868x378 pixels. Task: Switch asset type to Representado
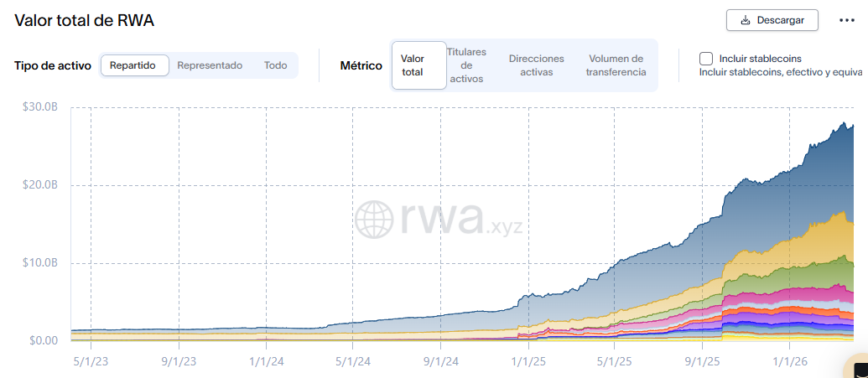pos(210,65)
